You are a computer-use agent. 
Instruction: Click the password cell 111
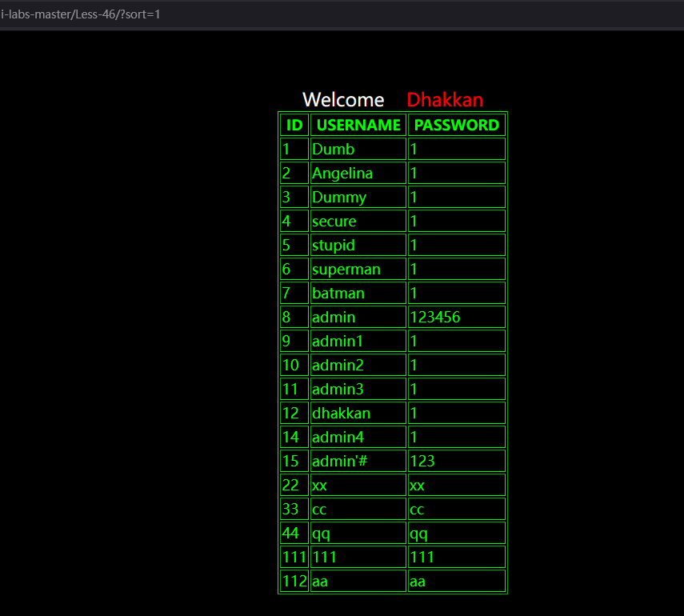457,557
